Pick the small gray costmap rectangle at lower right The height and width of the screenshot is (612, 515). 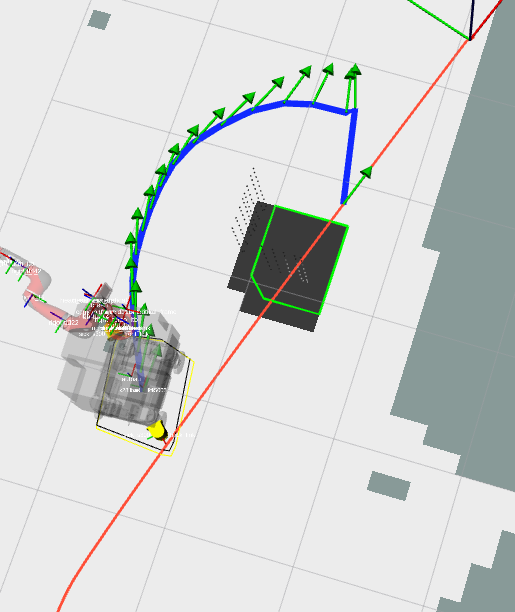pyautogui.click(x=388, y=486)
